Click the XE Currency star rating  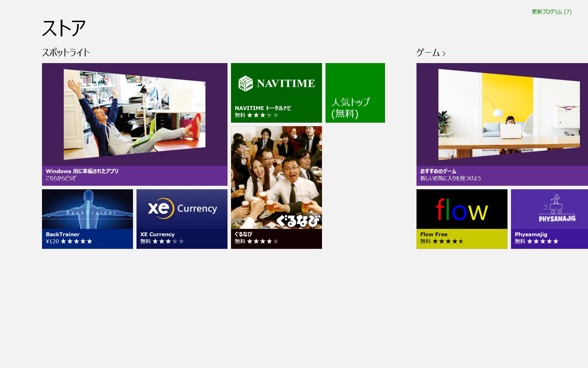(x=168, y=241)
